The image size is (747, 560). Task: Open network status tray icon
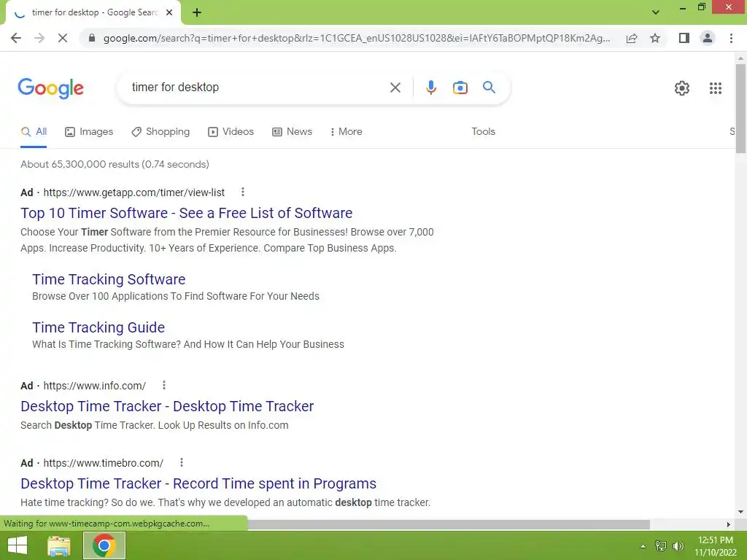tap(661, 546)
